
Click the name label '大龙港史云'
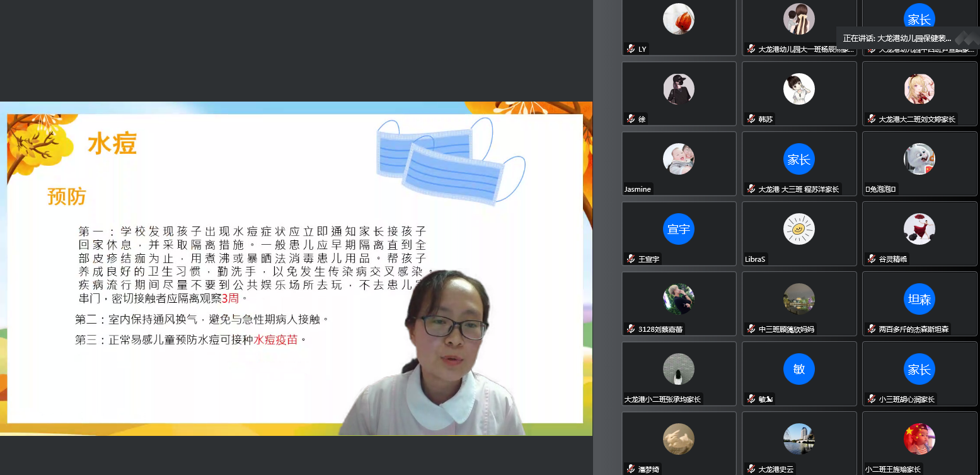[775, 469]
